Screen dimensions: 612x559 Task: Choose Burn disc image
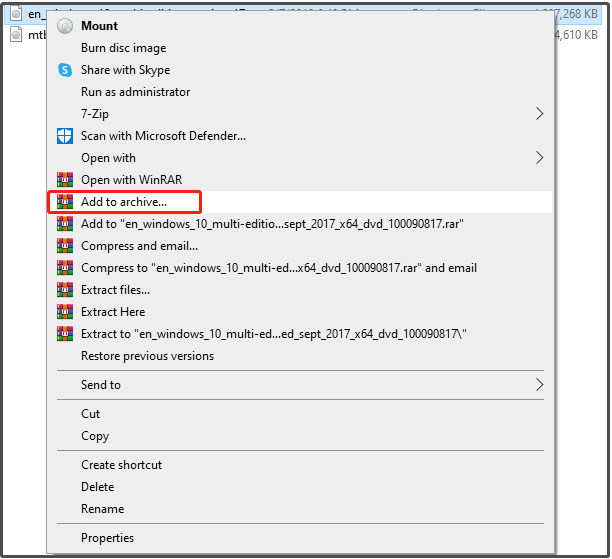click(x=123, y=48)
